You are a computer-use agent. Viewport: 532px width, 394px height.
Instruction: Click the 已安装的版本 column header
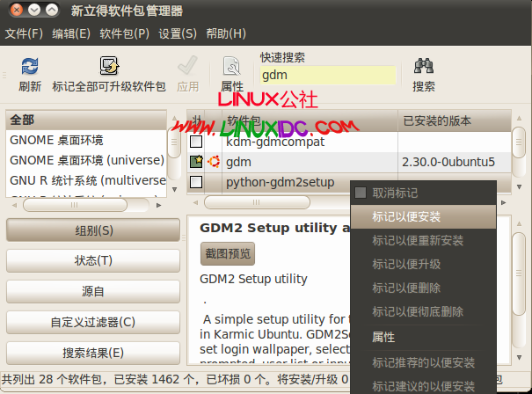click(455, 120)
